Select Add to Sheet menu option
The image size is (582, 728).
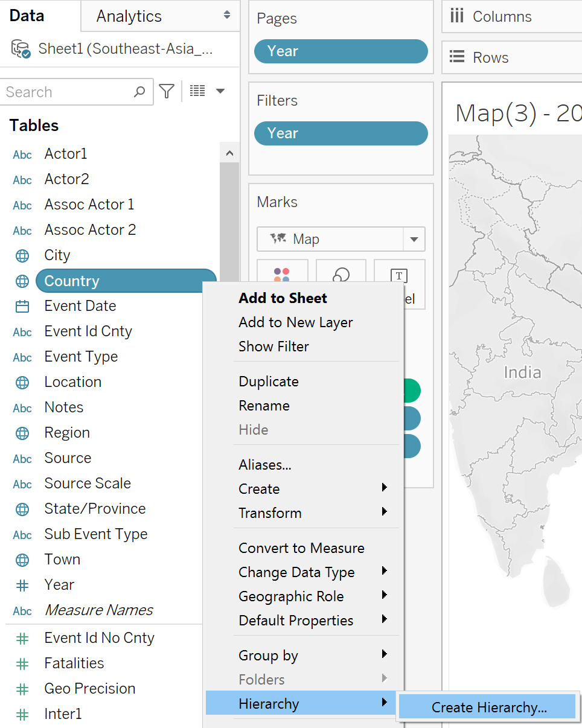coord(283,298)
